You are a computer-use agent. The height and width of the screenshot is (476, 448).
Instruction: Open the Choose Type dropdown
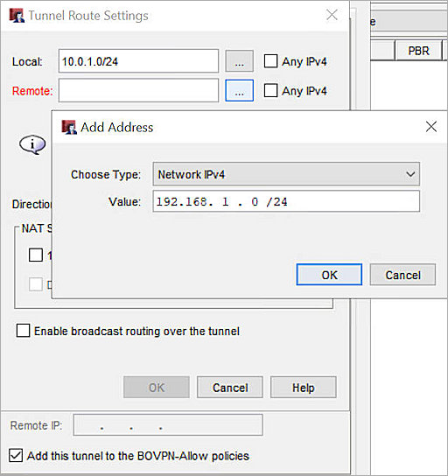(x=286, y=174)
